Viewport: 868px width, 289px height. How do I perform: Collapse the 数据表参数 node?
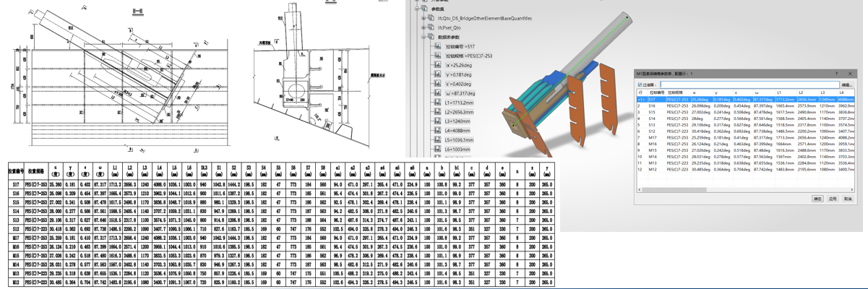pyautogui.click(x=424, y=38)
